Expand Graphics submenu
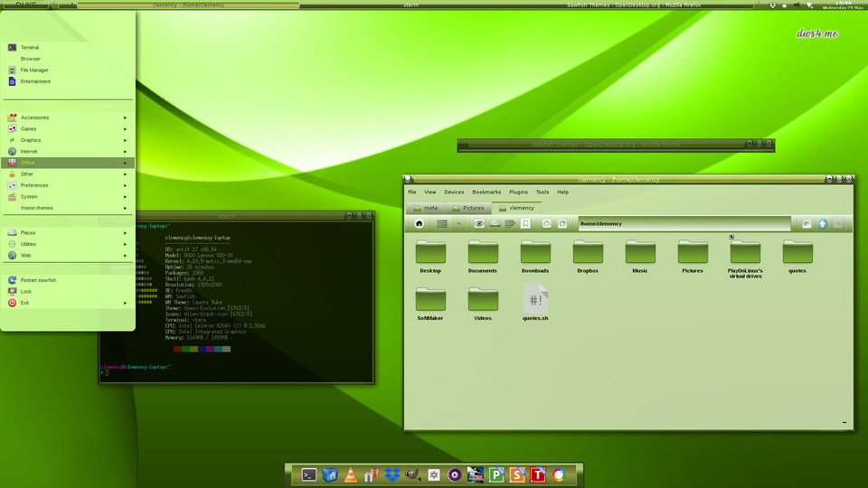Image resolution: width=868 pixels, height=488 pixels. (68, 140)
